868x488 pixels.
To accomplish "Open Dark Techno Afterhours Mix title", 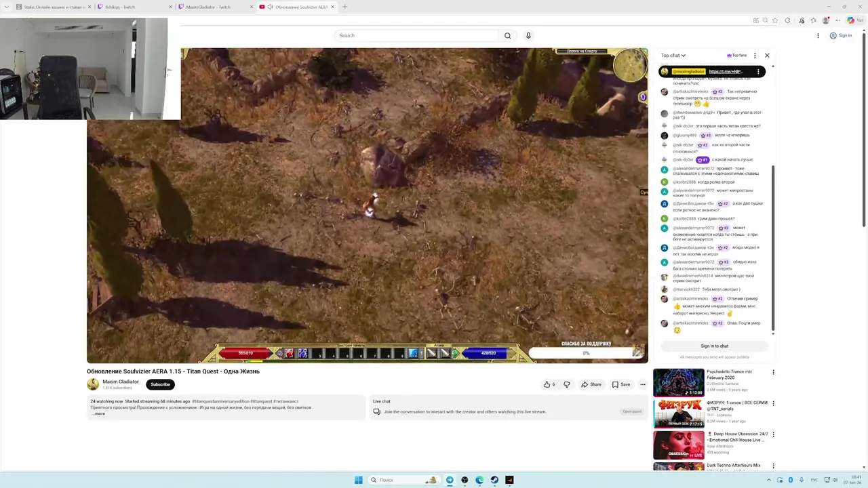I will coord(733,466).
